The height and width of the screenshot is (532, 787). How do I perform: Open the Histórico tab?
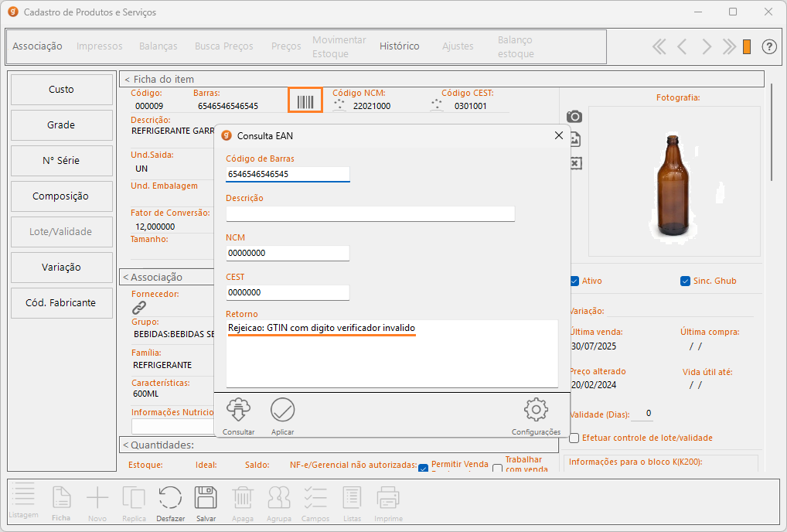(x=399, y=46)
